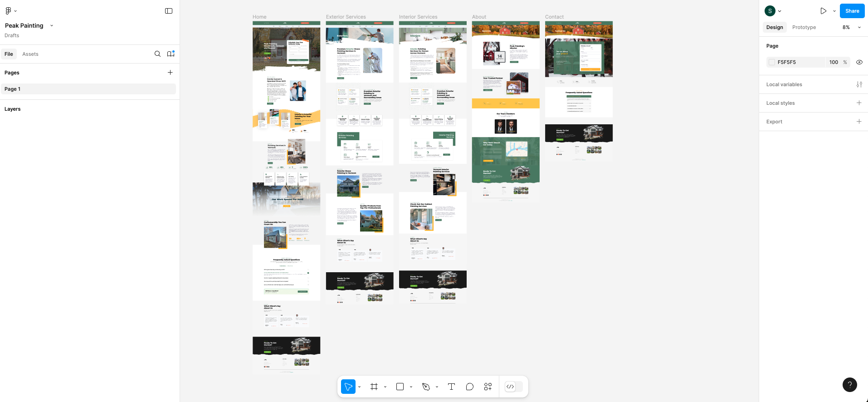Select Page 1 in the pages list

pos(88,89)
